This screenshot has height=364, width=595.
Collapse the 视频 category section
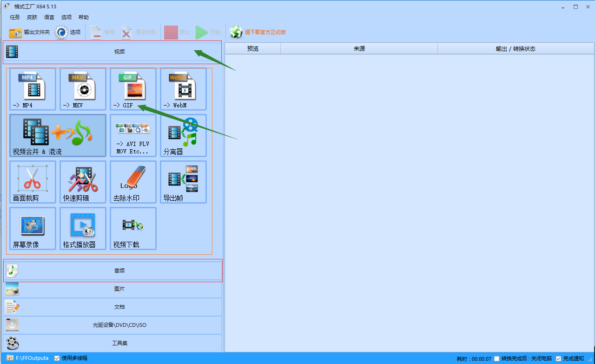pos(112,52)
